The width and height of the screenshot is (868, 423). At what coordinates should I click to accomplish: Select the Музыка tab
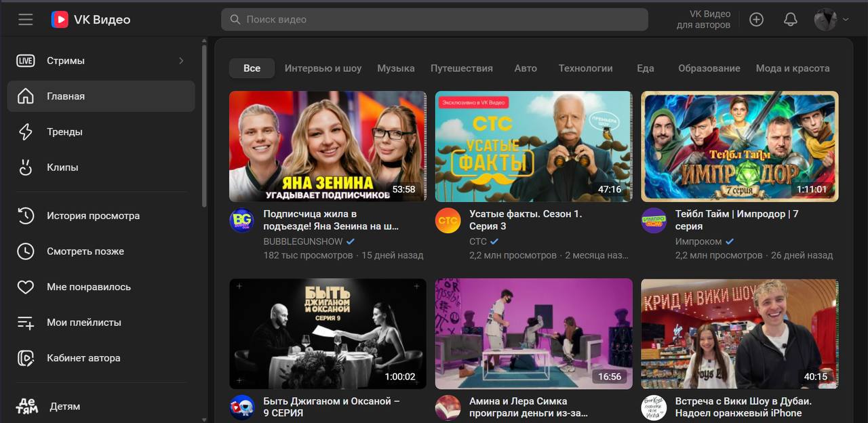tap(396, 68)
